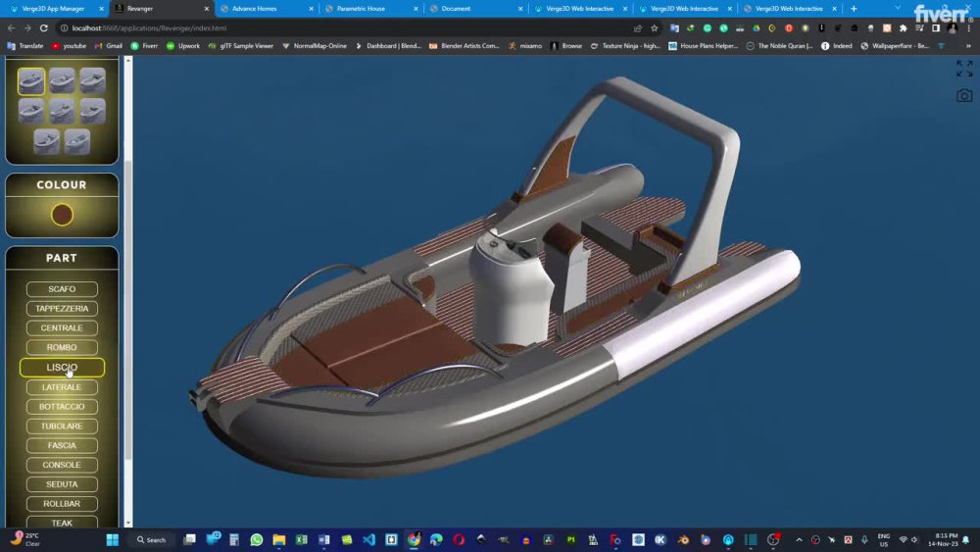Pick the TUBOLARE part
Image resolution: width=980 pixels, height=552 pixels.
point(62,426)
